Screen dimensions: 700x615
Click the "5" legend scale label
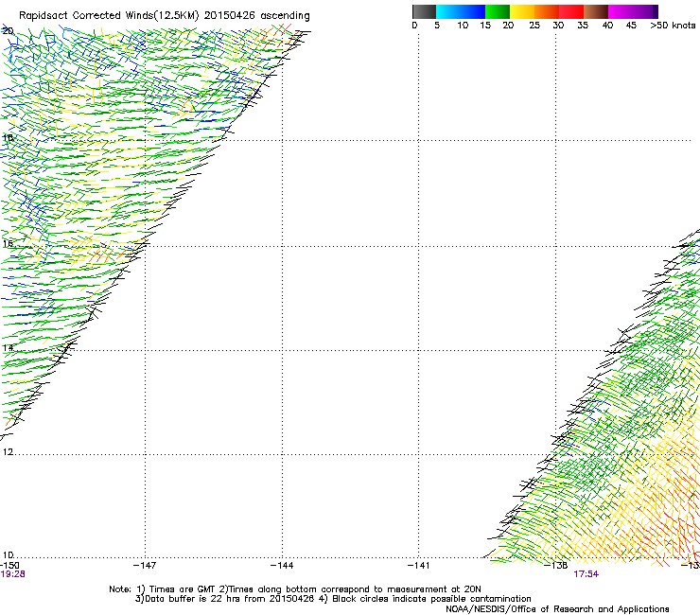tap(437, 26)
